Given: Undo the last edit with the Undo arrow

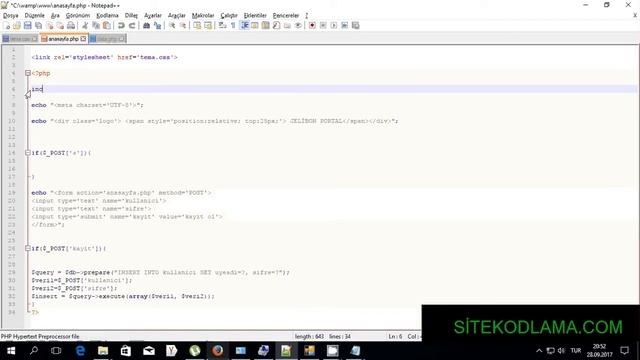Looking at the screenshot, I should coord(121,26).
